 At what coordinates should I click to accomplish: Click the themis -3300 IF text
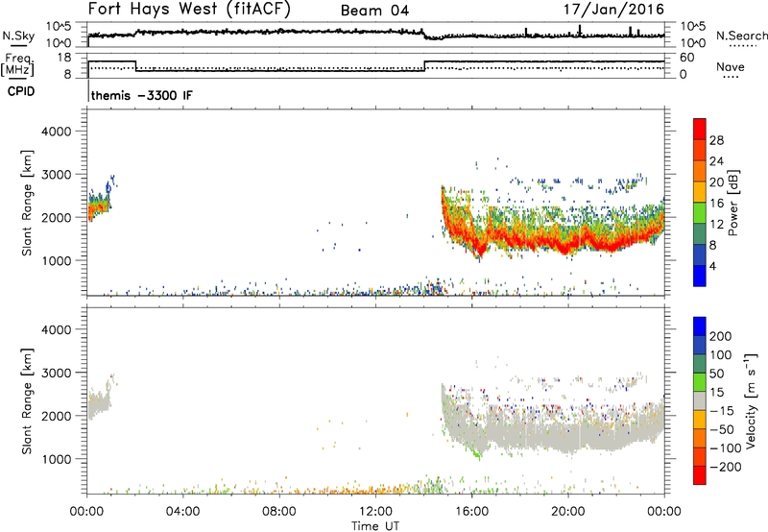(142, 95)
